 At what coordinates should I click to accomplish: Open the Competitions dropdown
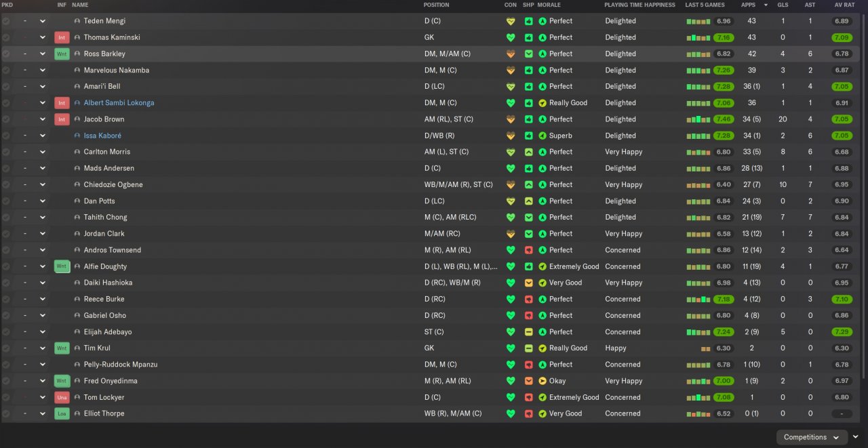(x=812, y=437)
